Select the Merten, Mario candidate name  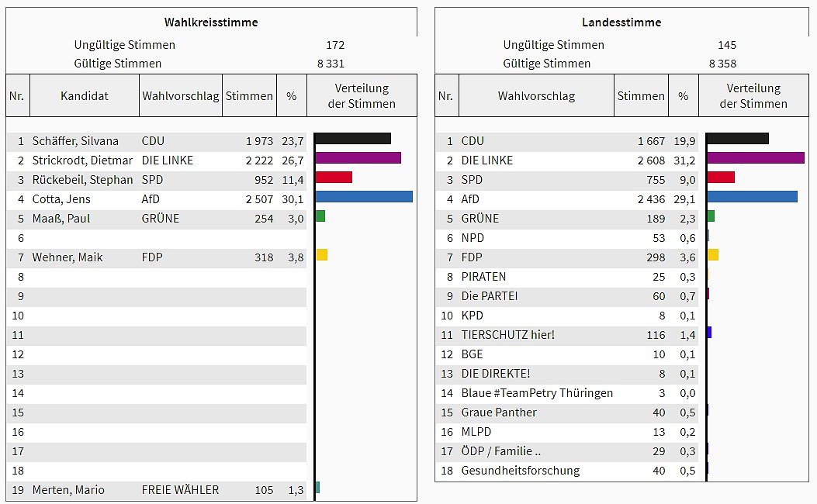tap(68, 490)
